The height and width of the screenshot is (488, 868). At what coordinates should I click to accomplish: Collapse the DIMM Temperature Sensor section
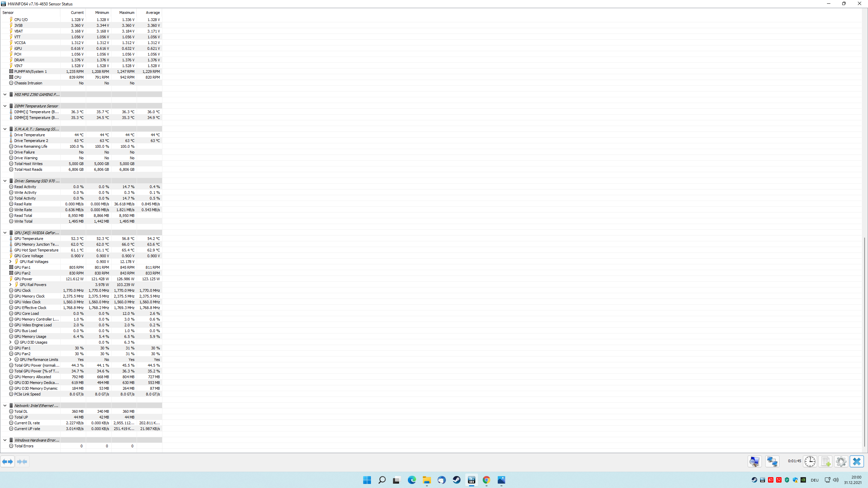tap(5, 106)
